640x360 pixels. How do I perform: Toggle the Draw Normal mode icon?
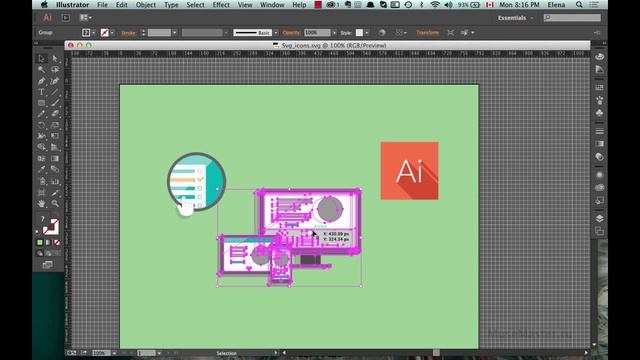click(40, 253)
